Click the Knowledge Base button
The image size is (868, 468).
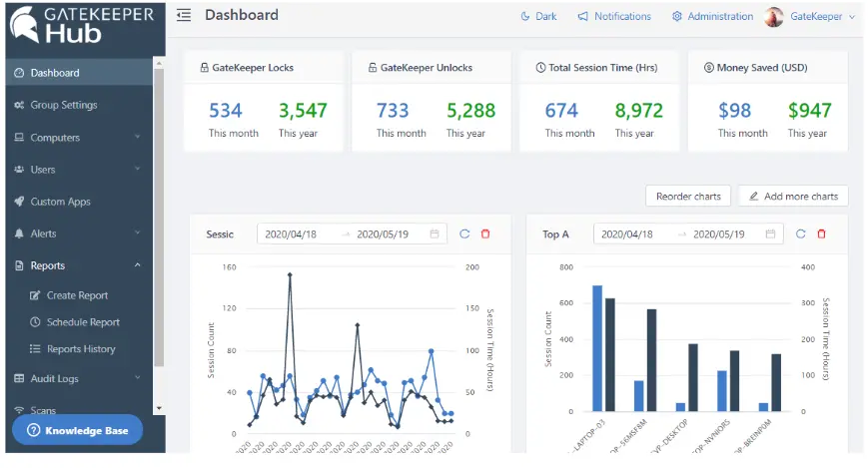(78, 430)
